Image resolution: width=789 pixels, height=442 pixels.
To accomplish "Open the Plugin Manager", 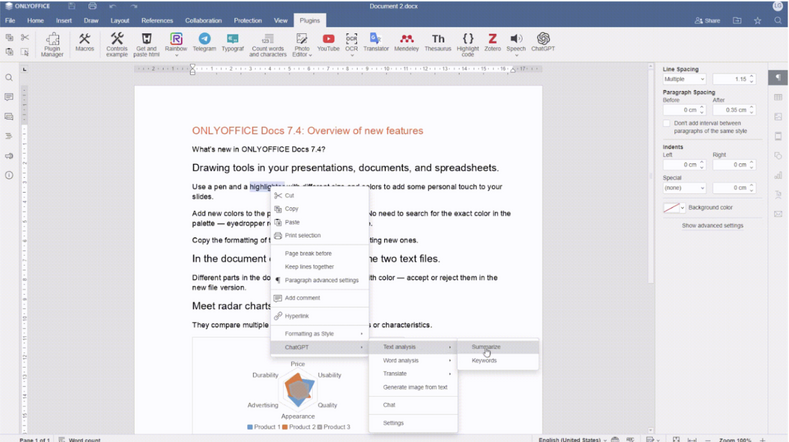I will point(52,44).
